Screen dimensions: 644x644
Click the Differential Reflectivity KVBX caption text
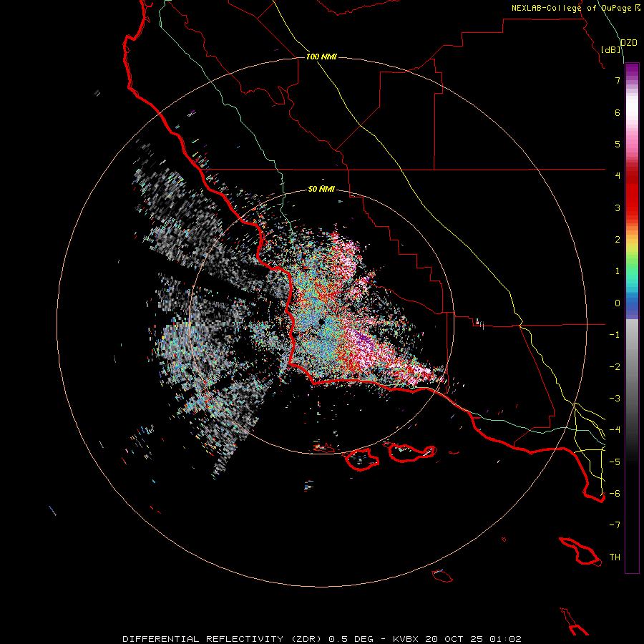322,639
